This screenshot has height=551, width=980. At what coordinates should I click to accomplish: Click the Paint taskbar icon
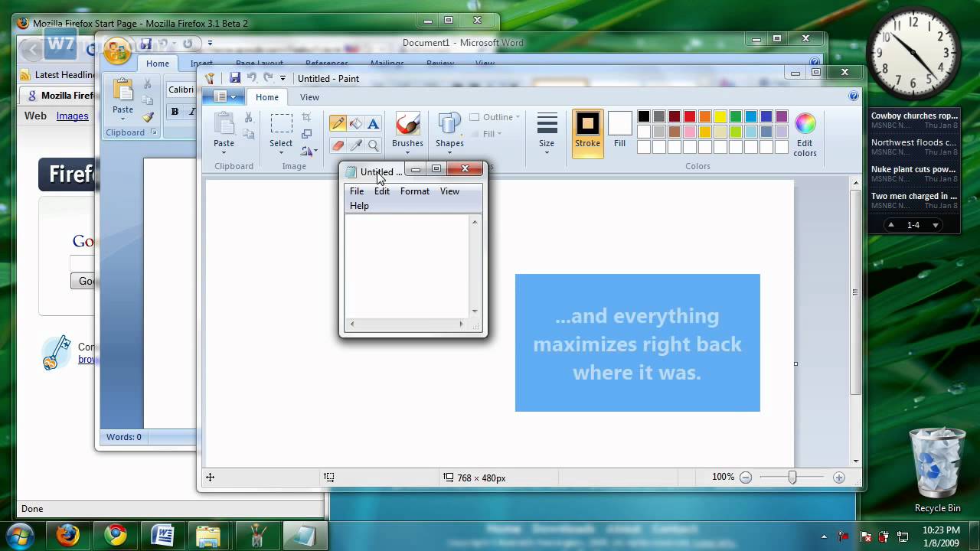[x=256, y=534]
